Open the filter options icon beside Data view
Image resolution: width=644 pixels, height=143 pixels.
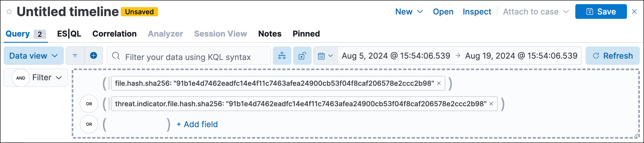(74, 55)
